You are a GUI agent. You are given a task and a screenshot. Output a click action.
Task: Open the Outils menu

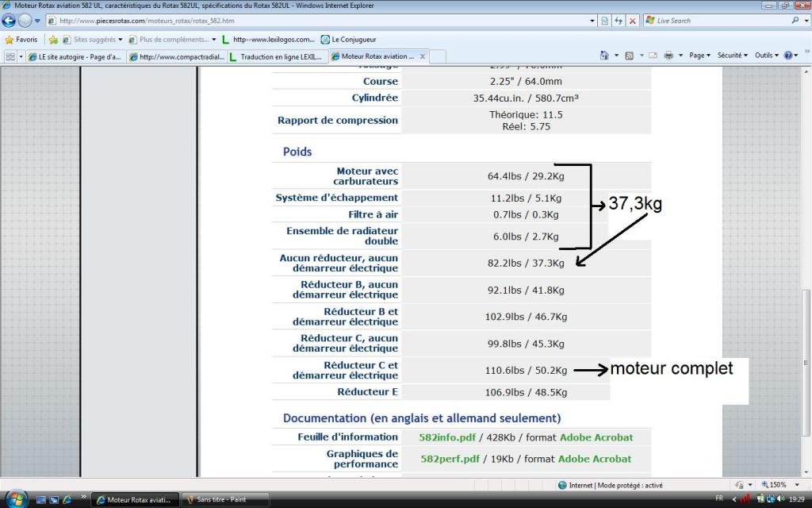pyautogui.click(x=767, y=55)
